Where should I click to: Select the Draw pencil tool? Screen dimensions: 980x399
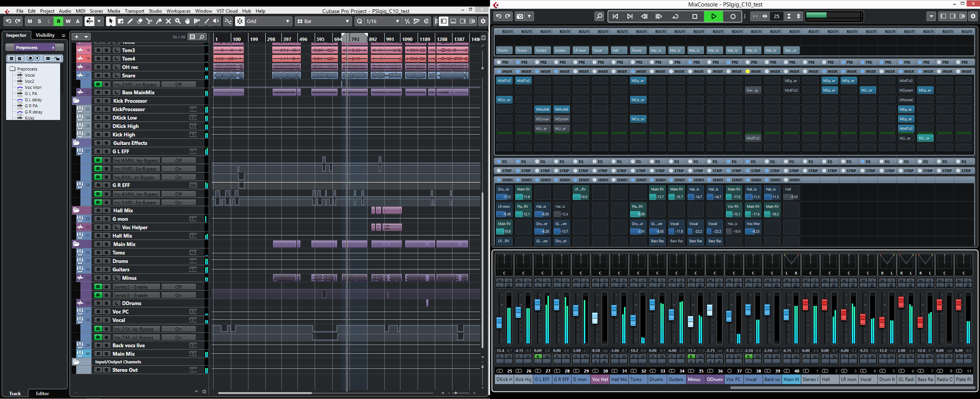tap(130, 21)
